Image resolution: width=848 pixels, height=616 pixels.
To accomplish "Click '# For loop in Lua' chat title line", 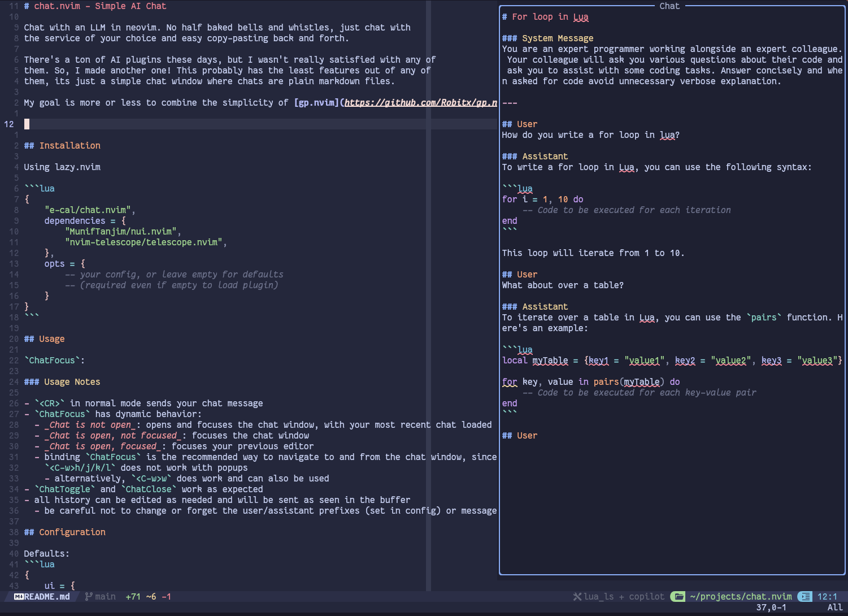I will coord(545,17).
